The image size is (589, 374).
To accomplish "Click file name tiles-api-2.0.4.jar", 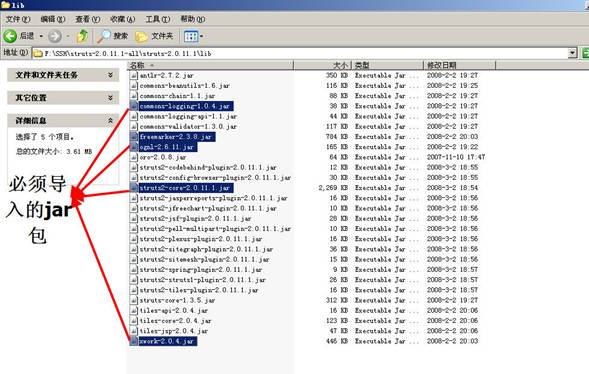I will pos(174,311).
